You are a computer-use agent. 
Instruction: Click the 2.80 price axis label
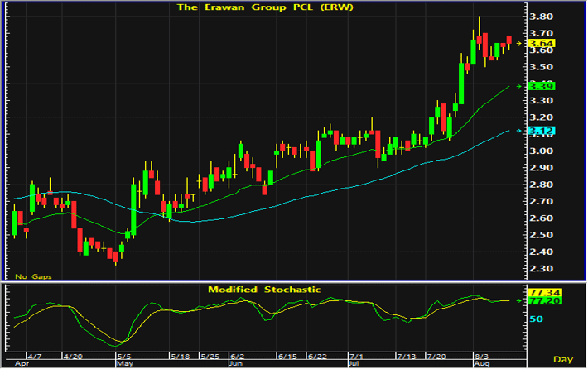(x=541, y=184)
